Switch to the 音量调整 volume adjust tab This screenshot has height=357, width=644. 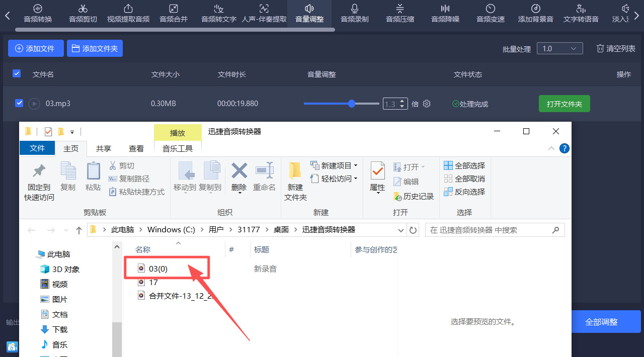[x=309, y=14]
